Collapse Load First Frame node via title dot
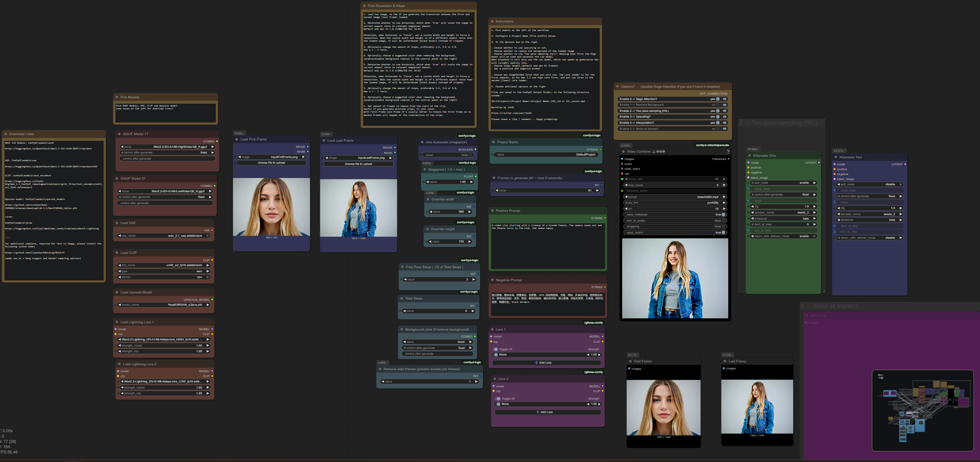Screen dimensions: 980x462 click(237, 140)
